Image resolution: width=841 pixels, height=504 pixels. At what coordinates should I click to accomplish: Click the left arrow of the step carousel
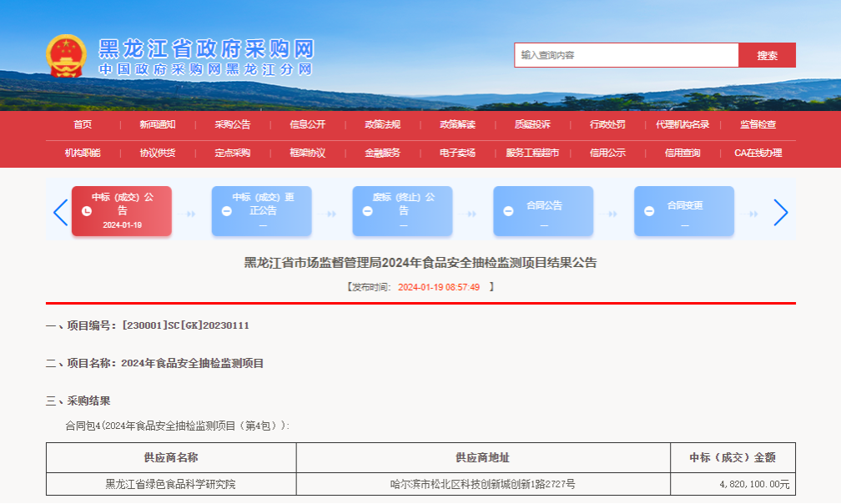(60, 213)
